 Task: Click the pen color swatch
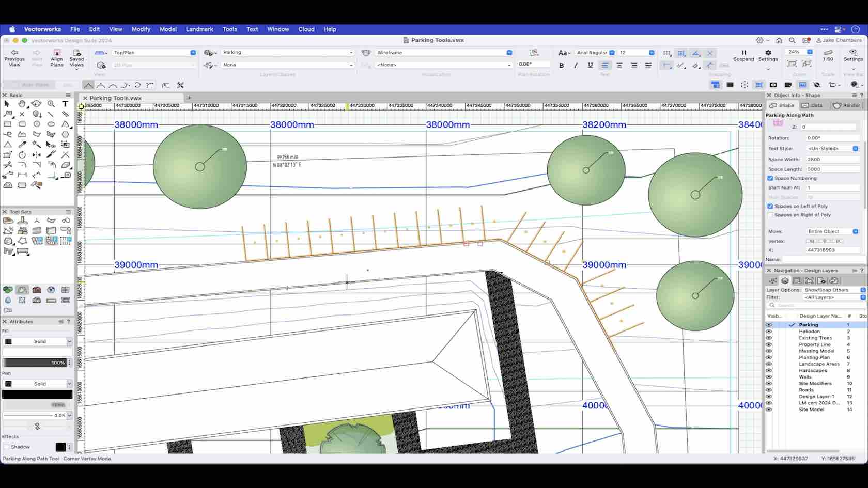(x=37, y=395)
